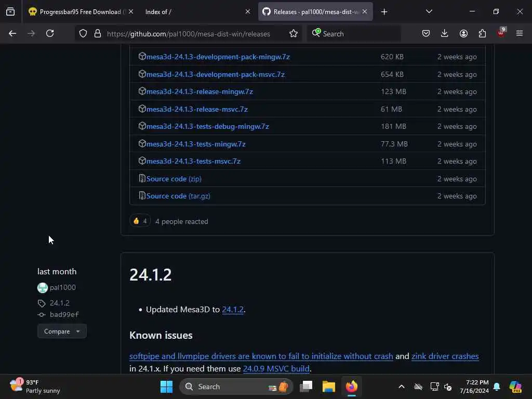Download mesa3d-24.1.3-tests-msvc.7z
The height and width of the screenshot is (399, 532).
point(193,161)
